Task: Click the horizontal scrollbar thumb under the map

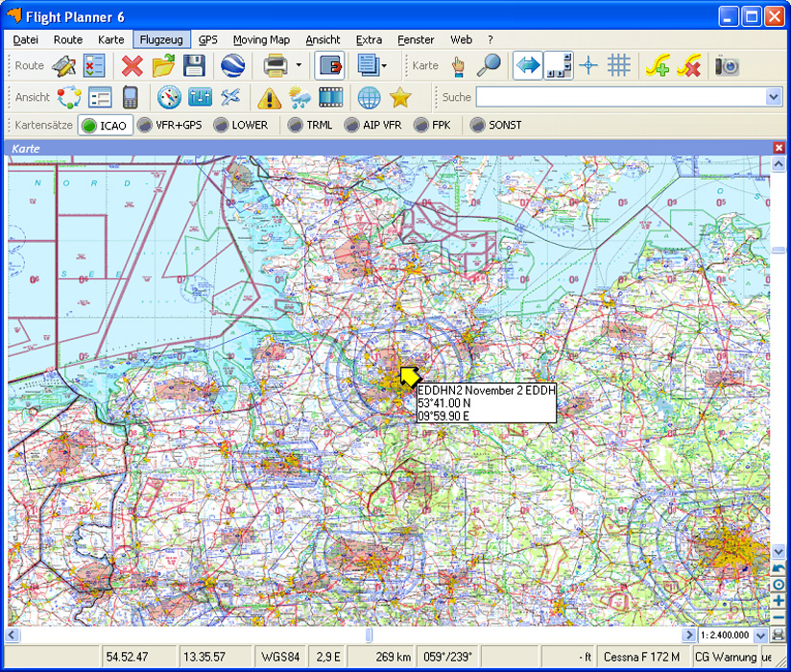Action: click(369, 636)
